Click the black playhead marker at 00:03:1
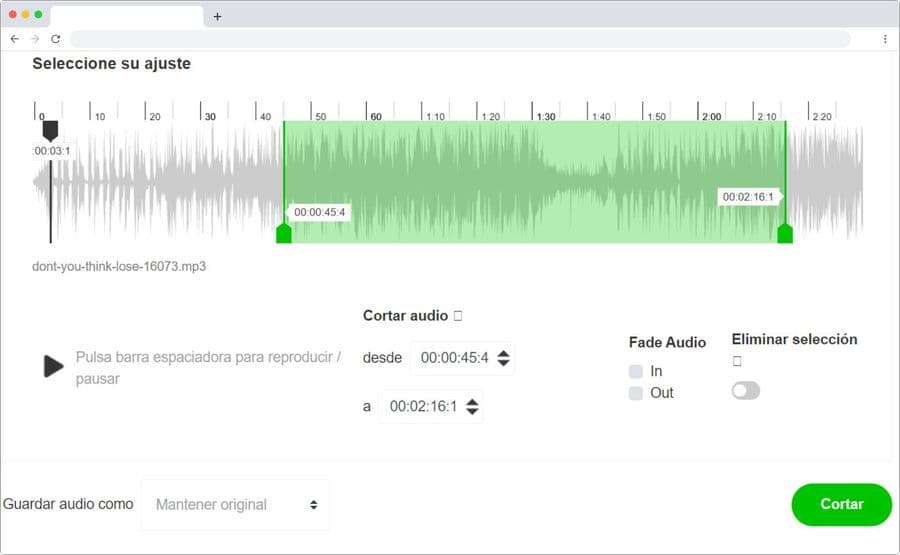900x555 pixels. [51, 131]
